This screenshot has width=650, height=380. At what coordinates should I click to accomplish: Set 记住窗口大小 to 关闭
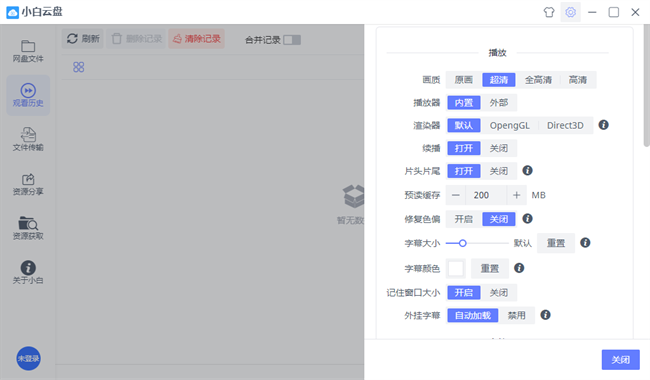point(499,293)
